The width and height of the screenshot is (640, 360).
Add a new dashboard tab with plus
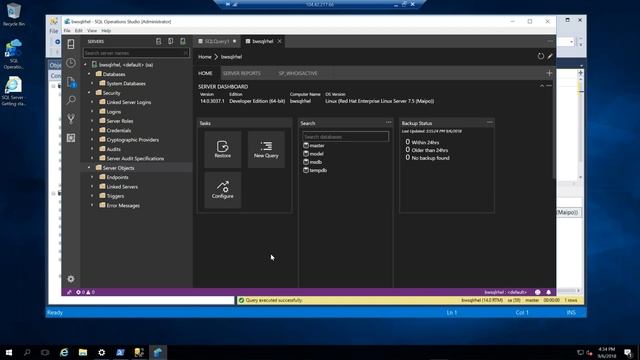pos(549,73)
